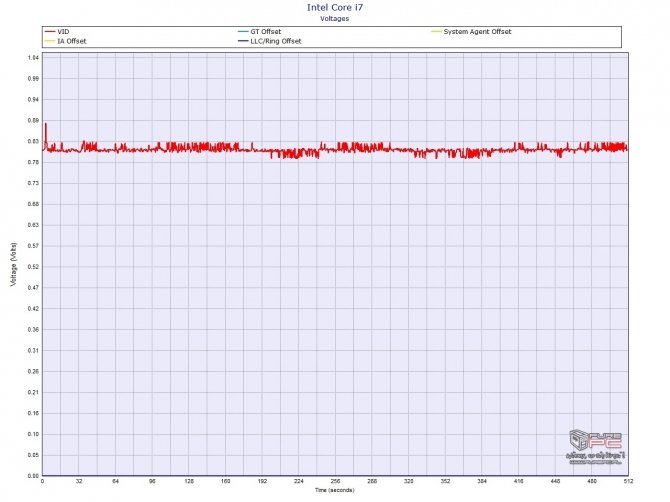Click the 0.73 y-axis tick value

33,183
